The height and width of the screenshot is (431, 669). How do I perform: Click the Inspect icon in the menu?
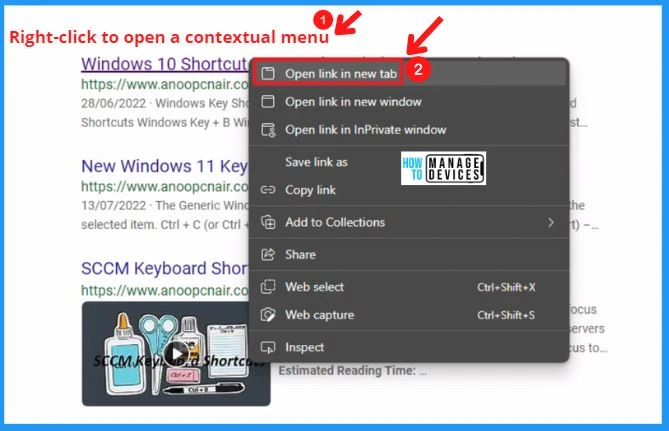pos(268,347)
